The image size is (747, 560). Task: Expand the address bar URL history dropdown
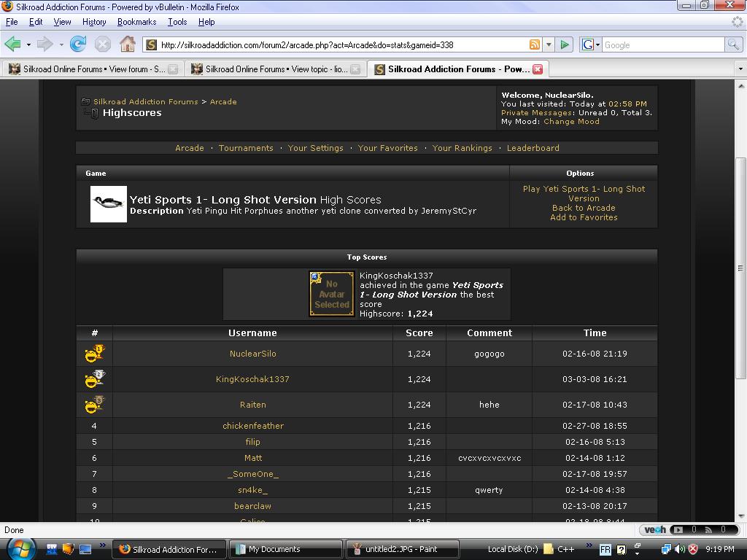549,44
